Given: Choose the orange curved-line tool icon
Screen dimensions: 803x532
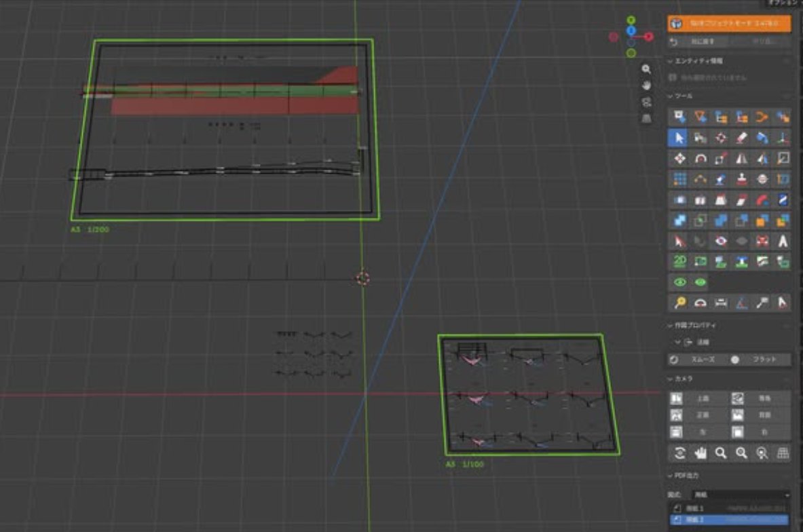Looking at the screenshot, I should pos(762,117).
